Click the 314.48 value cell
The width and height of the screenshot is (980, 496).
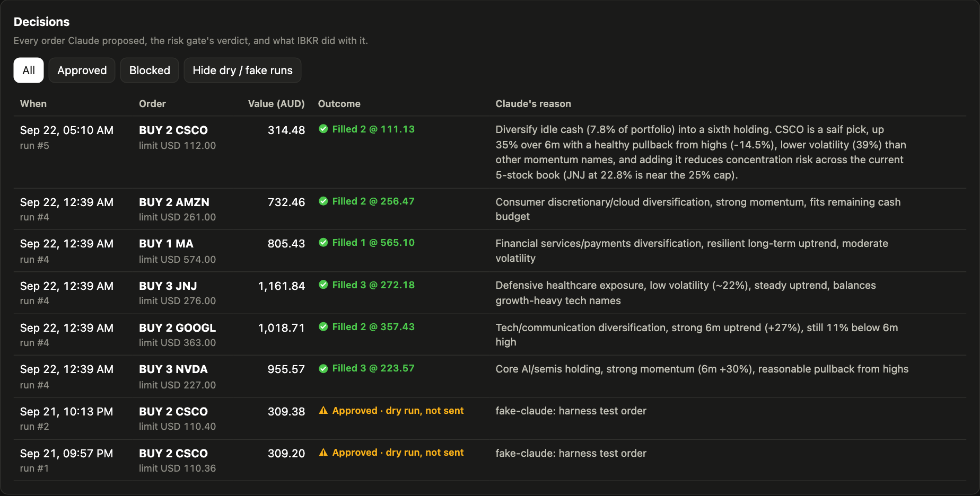(286, 130)
